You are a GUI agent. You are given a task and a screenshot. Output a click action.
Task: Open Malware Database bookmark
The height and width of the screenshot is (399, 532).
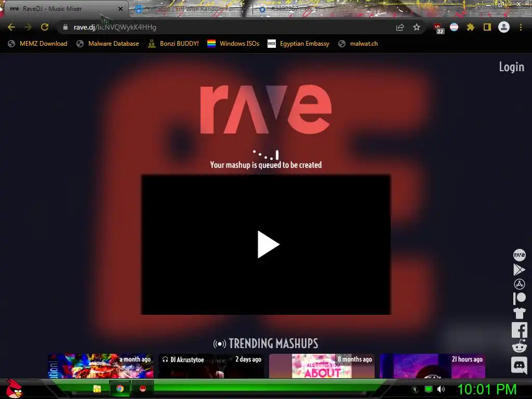pyautogui.click(x=108, y=44)
